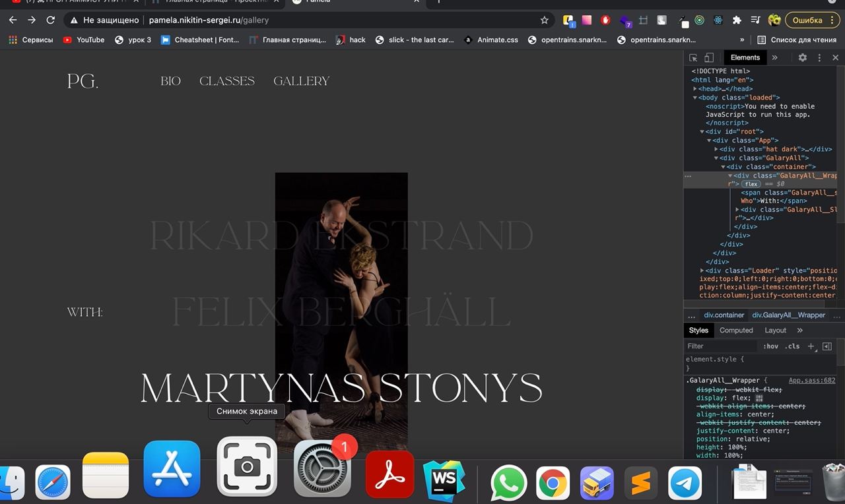Expand the head element node
The height and width of the screenshot is (504, 845).
coord(695,89)
